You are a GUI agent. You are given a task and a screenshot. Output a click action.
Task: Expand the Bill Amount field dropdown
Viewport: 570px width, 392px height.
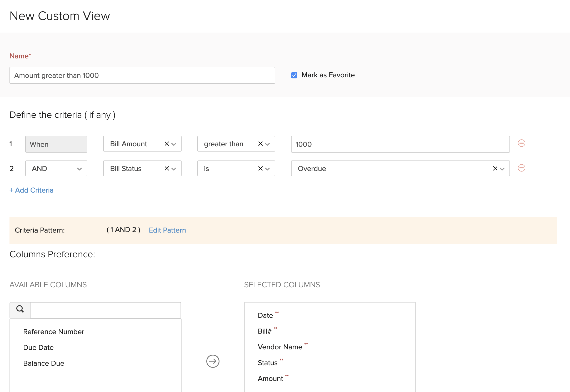tap(174, 144)
